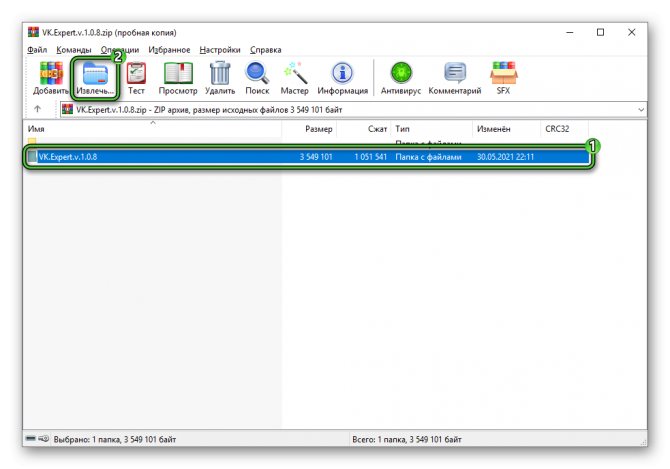Open the Команды menu
The image size is (670, 469).
73,50
